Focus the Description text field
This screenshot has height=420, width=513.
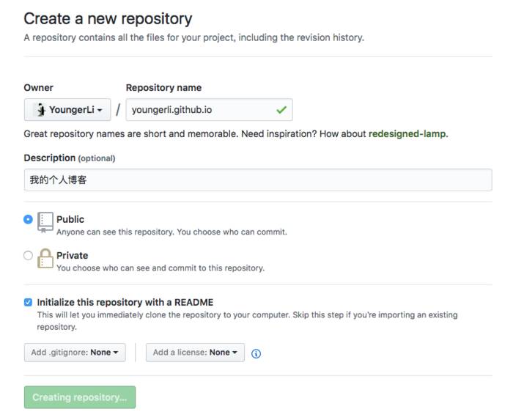pos(257,180)
